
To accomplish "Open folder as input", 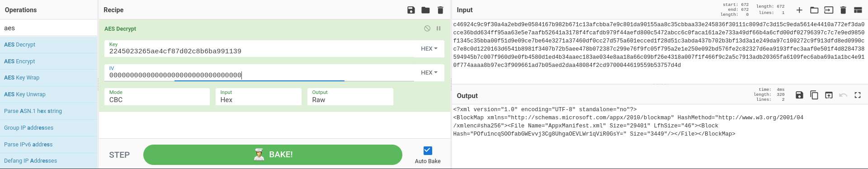I will (814, 10).
